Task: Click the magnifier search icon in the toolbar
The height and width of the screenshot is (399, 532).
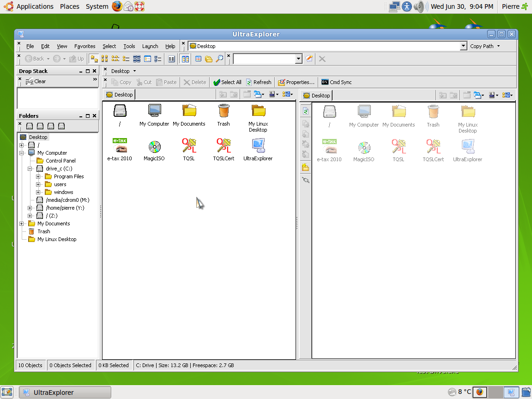Action: [220, 59]
